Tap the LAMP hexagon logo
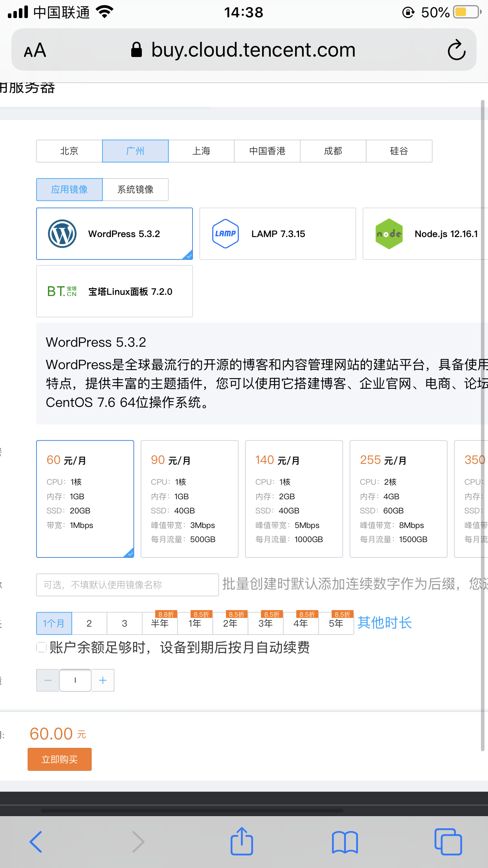The height and width of the screenshot is (868, 488). pyautogui.click(x=225, y=234)
